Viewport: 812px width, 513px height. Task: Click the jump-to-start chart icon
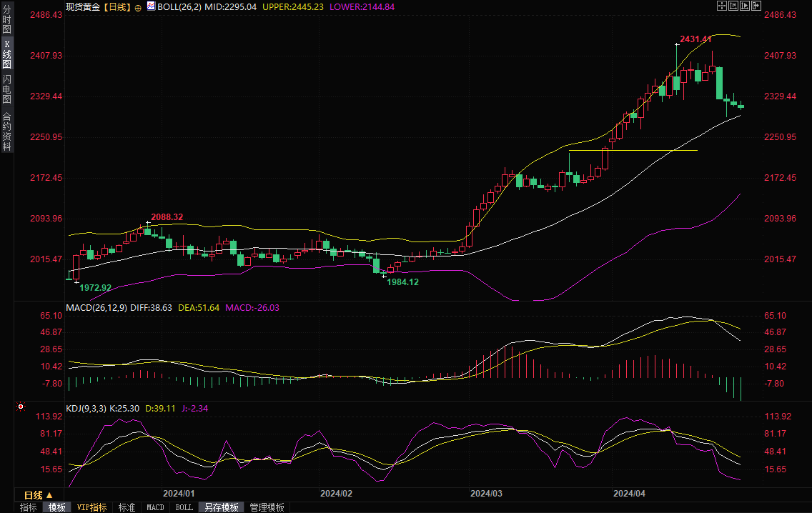click(733, 6)
